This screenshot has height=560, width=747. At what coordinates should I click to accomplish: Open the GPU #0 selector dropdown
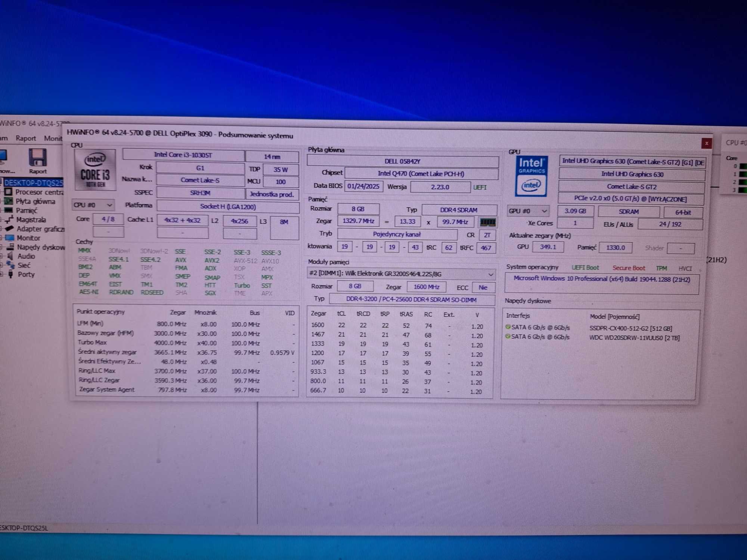pyautogui.click(x=527, y=211)
